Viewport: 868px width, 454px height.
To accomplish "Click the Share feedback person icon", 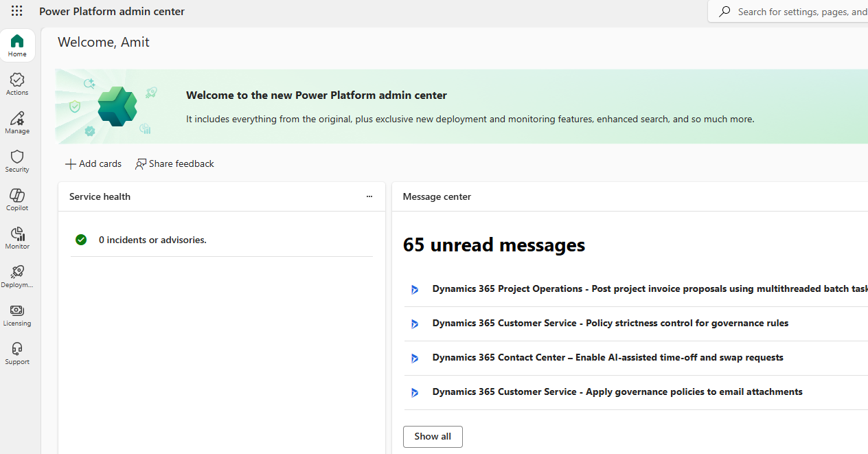I will point(141,164).
